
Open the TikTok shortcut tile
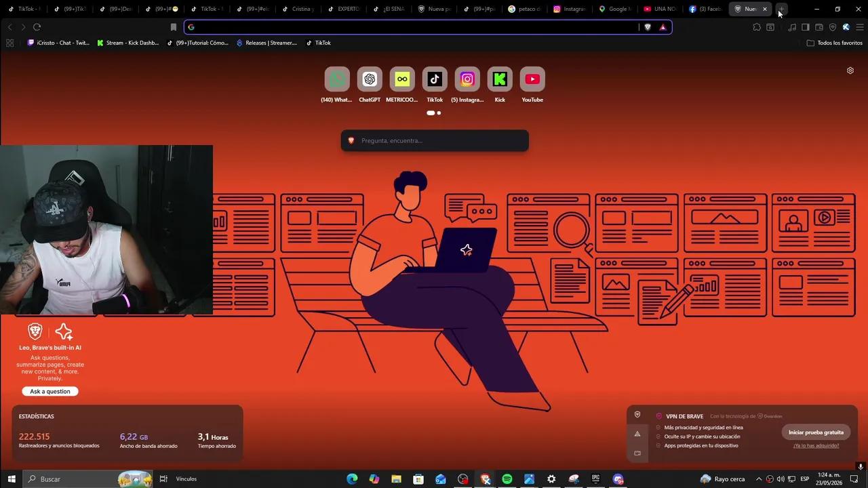[x=435, y=79]
